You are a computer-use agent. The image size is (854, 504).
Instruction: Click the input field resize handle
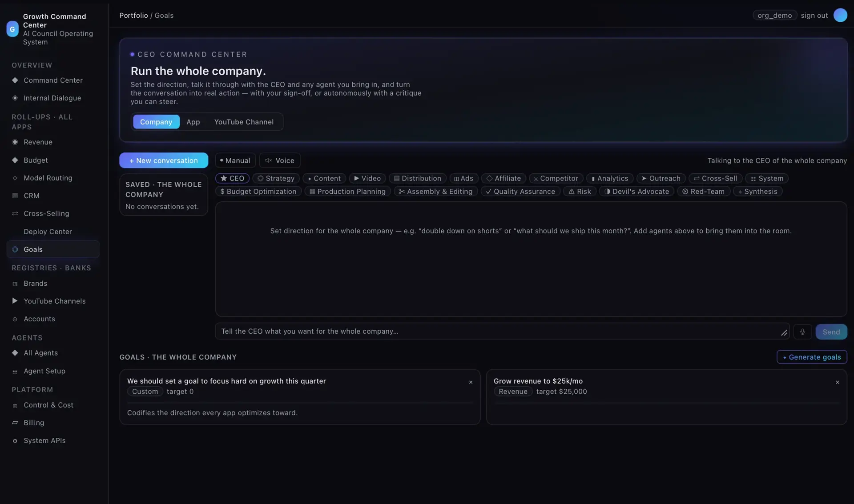pyautogui.click(x=784, y=333)
